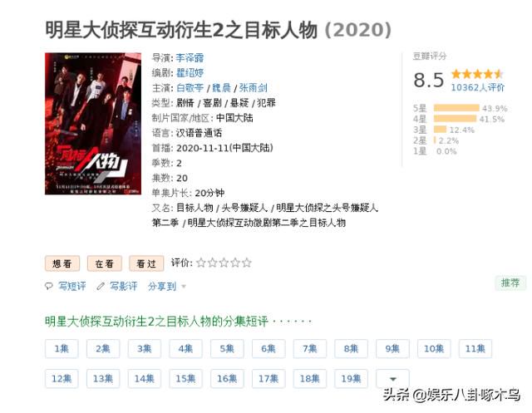Mark the show as 在看
532x413 pixels.
[x=104, y=263]
